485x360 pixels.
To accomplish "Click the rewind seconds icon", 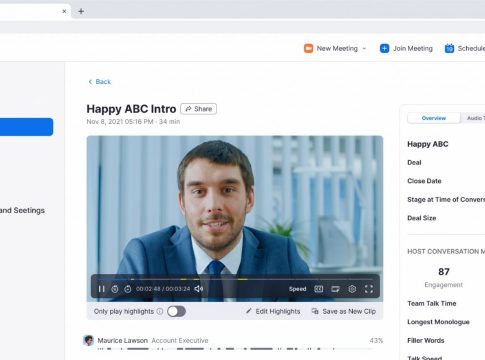I will (x=115, y=289).
